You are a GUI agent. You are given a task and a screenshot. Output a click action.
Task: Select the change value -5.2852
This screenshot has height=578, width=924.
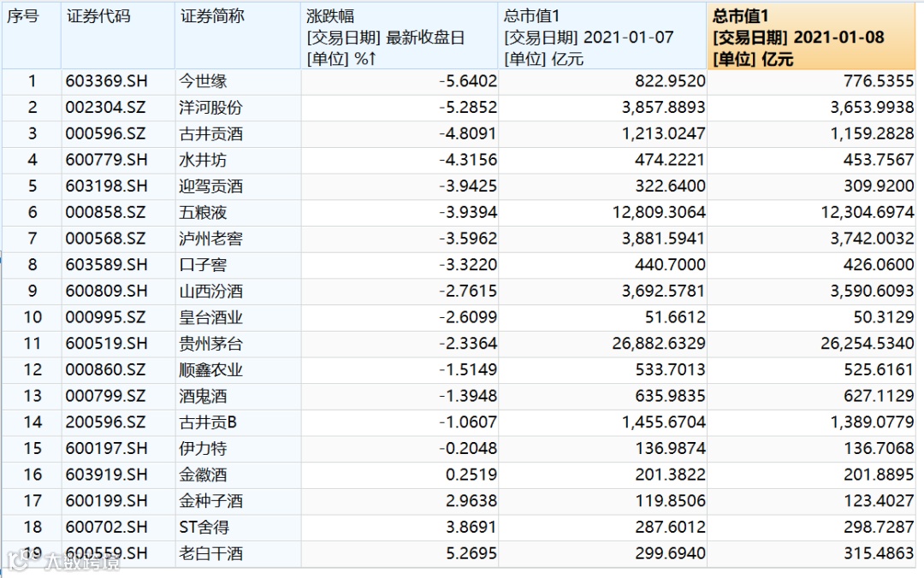pos(468,107)
